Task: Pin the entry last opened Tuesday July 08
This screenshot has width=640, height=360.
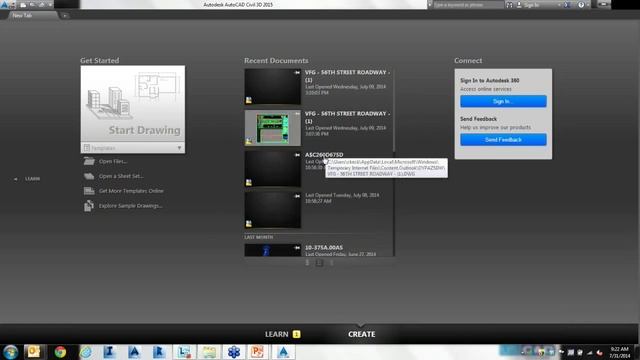Action: point(297,196)
